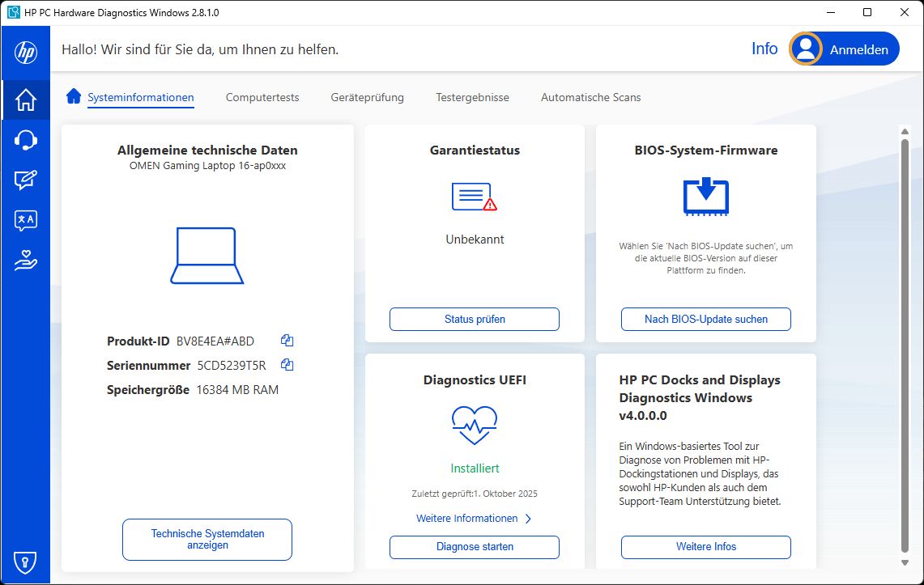Select the Testergebnisse tab
924x585 pixels.
472,97
